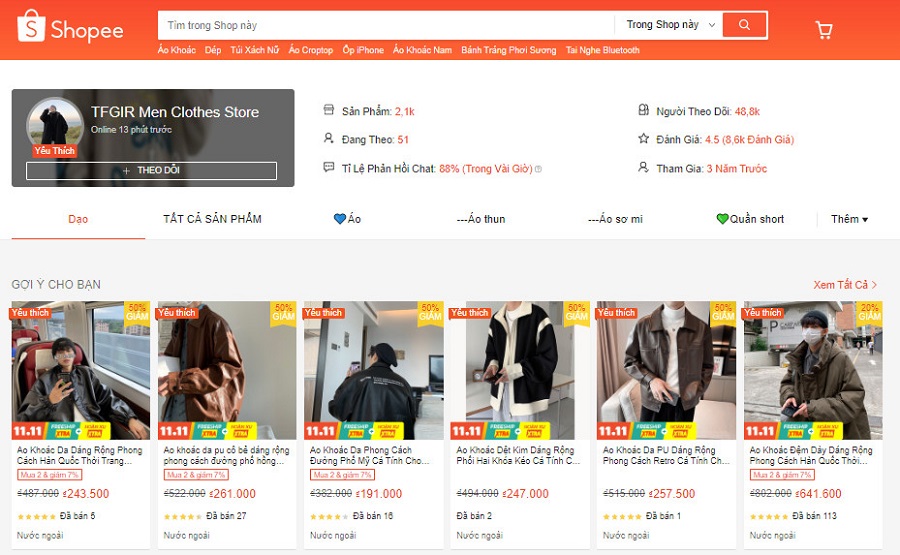Open the brown leather jacket ₫261.000 product

click(227, 370)
